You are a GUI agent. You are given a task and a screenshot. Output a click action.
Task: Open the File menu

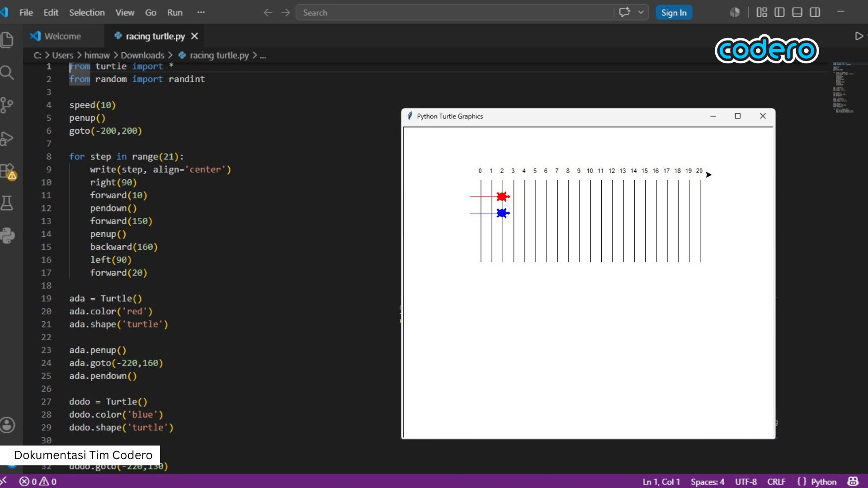click(x=26, y=13)
